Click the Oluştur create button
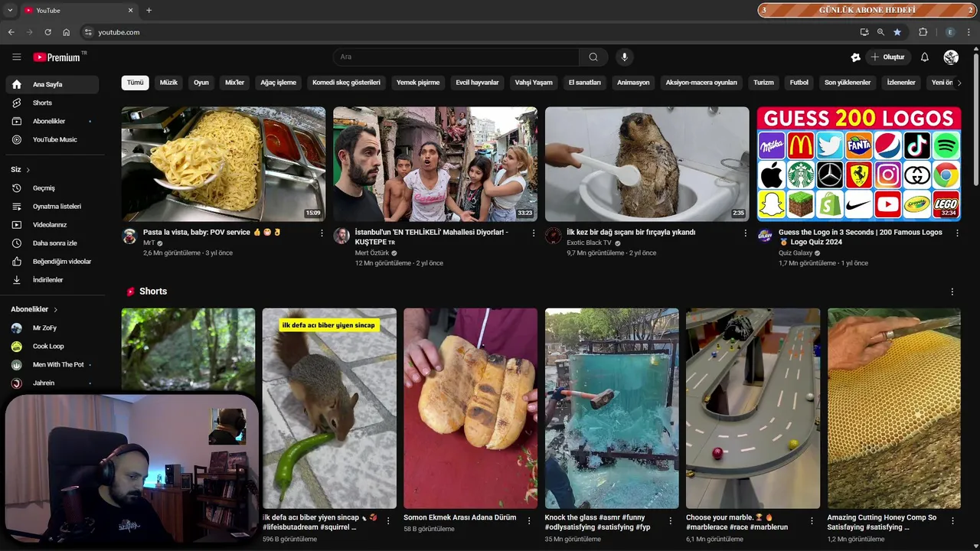Viewport: 980px width, 551px height. [x=887, y=57]
